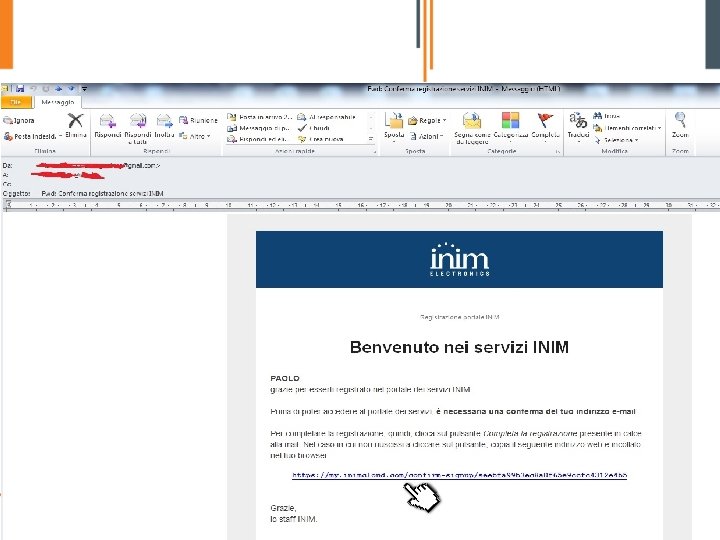
Task: Reply using the Rispondi icon
Action: (x=107, y=126)
